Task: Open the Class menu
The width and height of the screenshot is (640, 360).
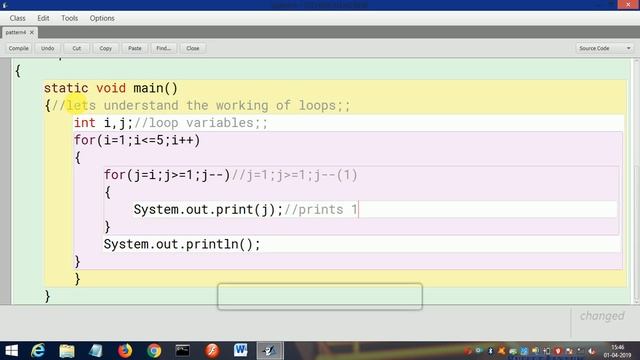Action: point(18,18)
